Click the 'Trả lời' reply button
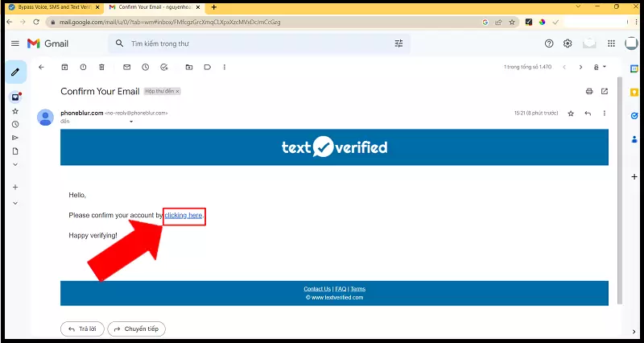 pos(82,329)
